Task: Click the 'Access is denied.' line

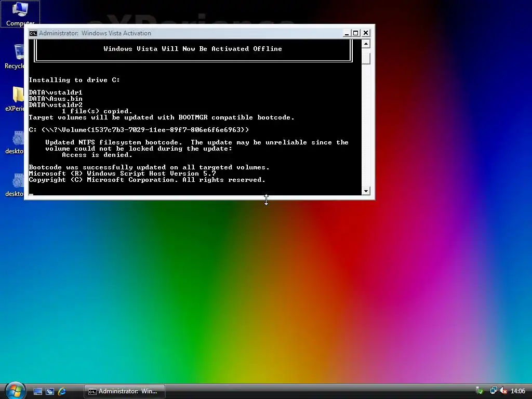Action: click(x=97, y=155)
